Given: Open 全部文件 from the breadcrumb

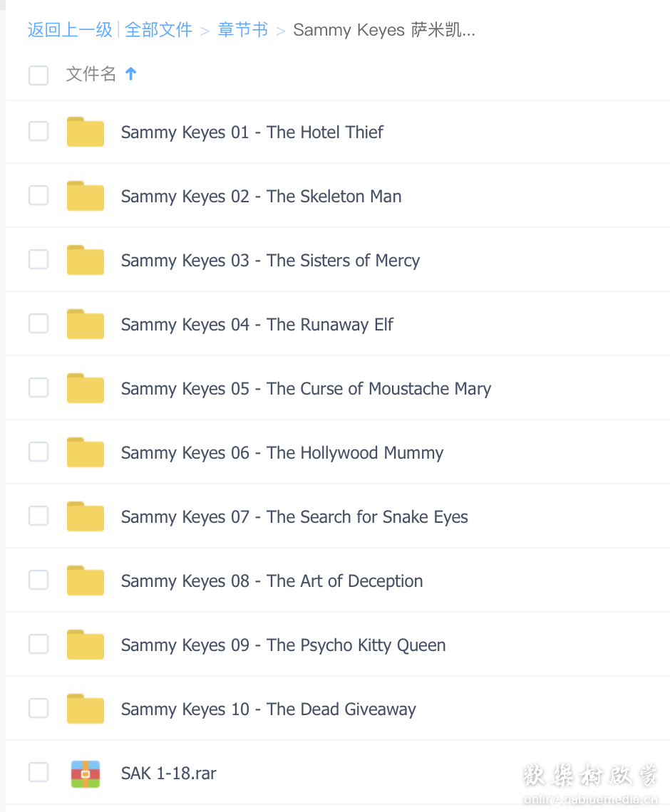Looking at the screenshot, I should [158, 30].
